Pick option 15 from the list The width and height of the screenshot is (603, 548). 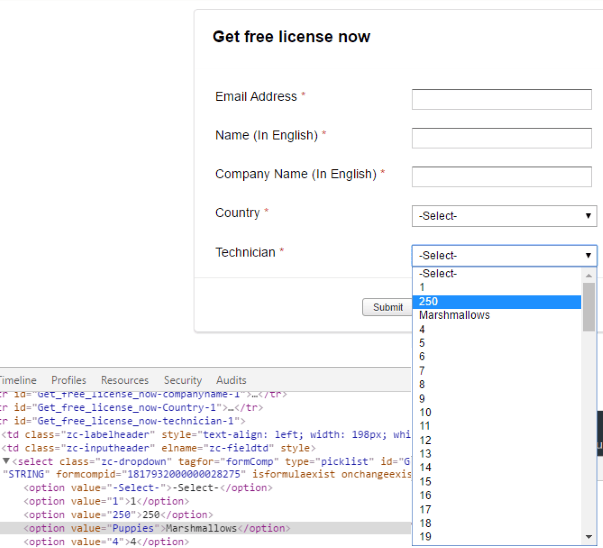coord(496,481)
